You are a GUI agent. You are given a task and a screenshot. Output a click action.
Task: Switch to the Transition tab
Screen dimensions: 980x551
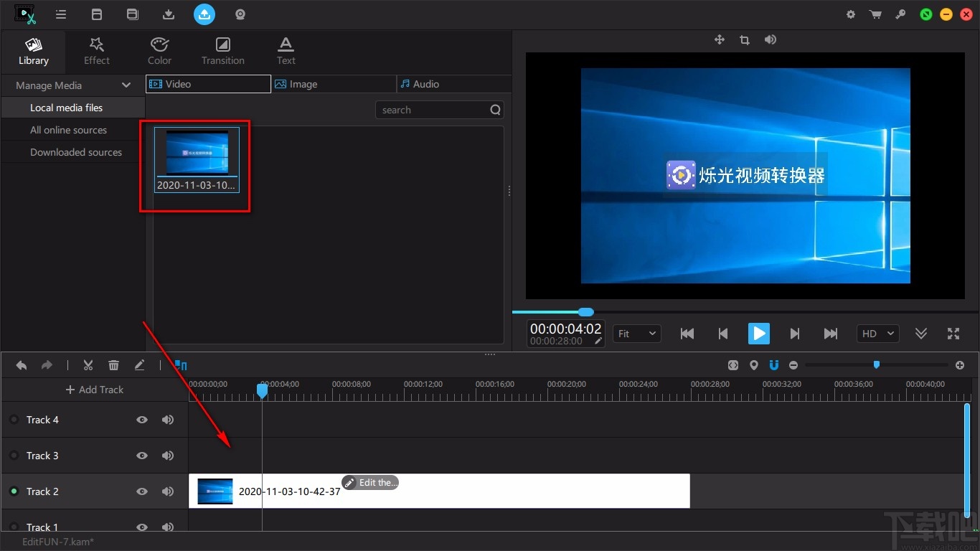(x=222, y=50)
